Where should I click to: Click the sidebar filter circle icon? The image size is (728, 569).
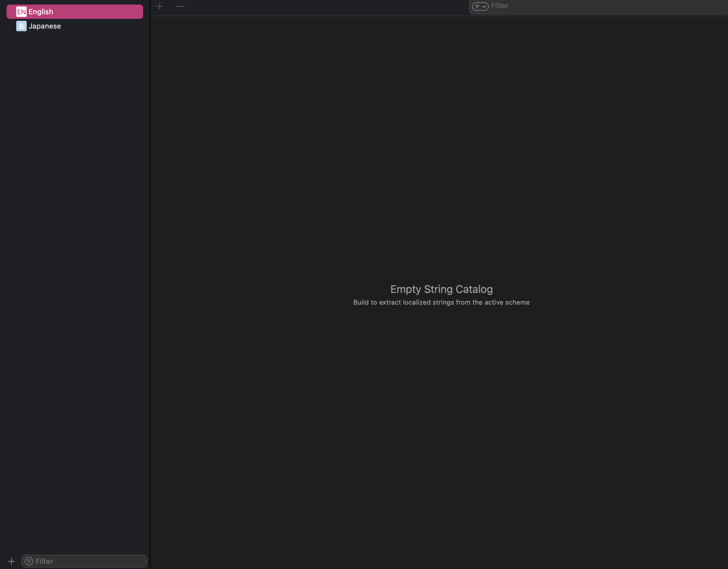coord(29,561)
